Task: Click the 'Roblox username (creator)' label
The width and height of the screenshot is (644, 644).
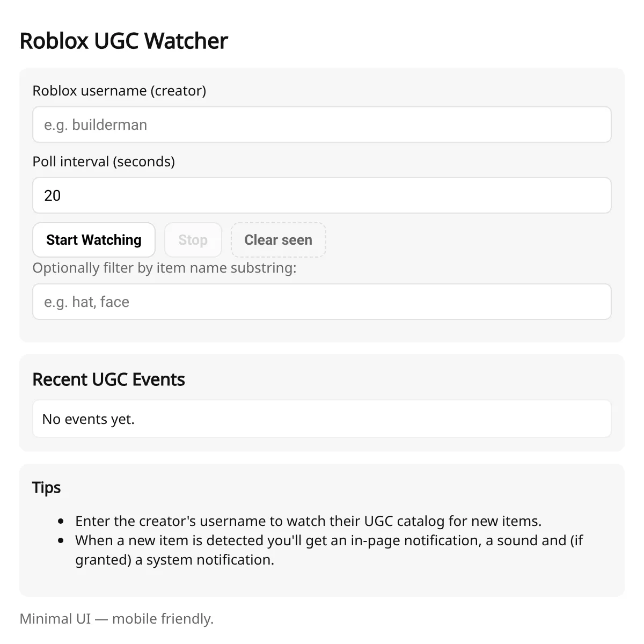Action: pos(119,91)
